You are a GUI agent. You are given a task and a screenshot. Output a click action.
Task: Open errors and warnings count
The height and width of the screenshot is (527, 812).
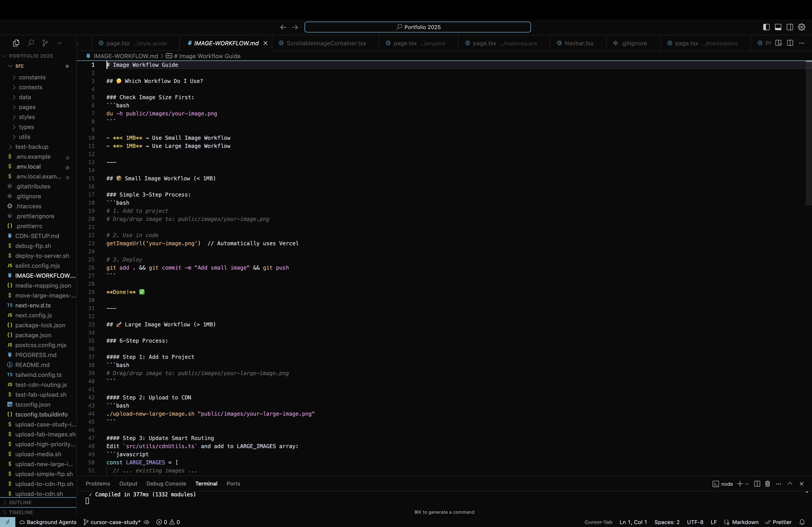click(168, 522)
